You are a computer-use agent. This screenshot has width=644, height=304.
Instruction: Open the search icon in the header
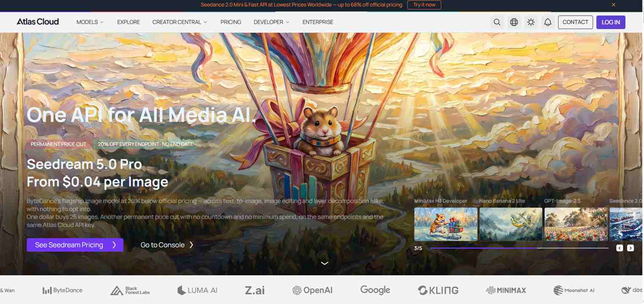pos(497,22)
